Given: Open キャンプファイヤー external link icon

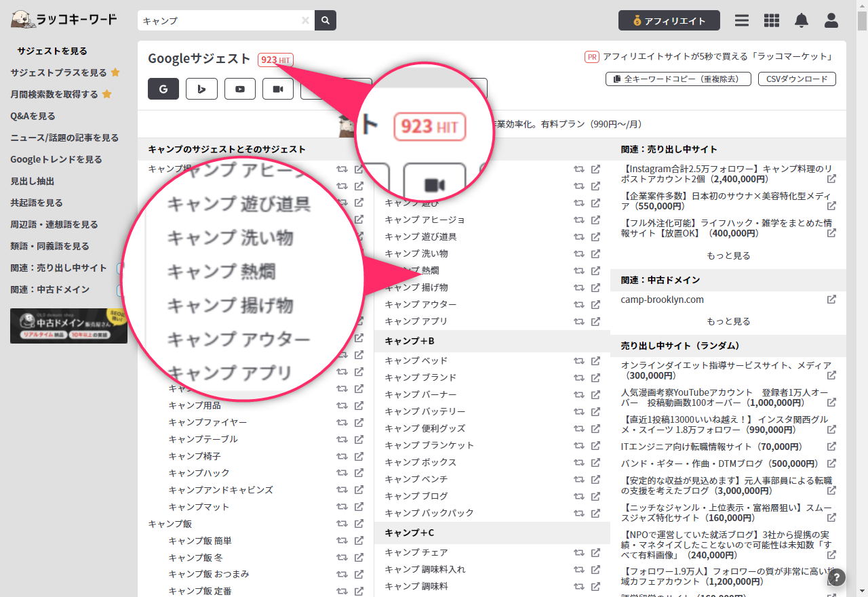Looking at the screenshot, I should [359, 422].
